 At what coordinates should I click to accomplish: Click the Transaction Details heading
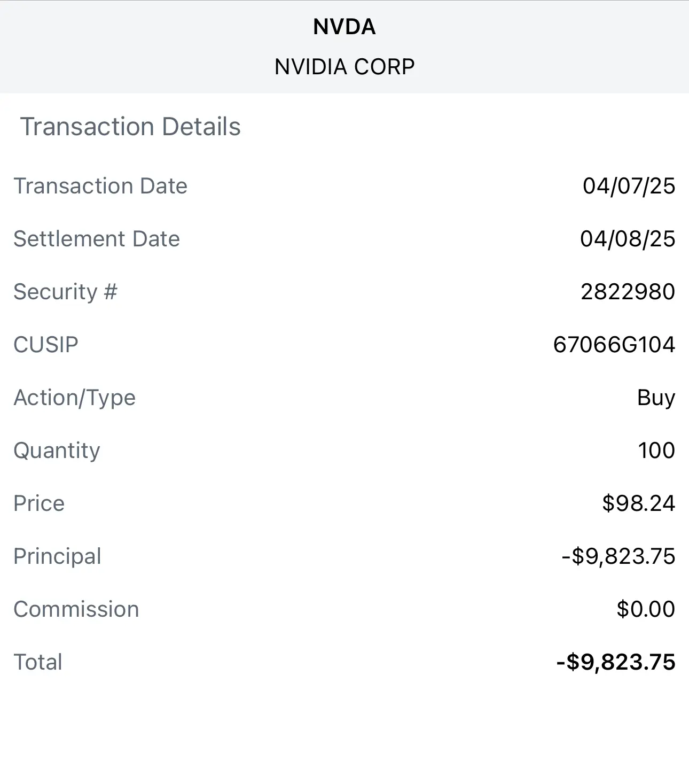(x=130, y=127)
